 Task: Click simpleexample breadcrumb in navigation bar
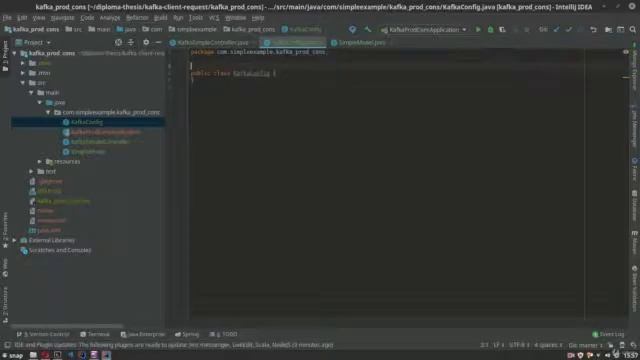[x=192, y=29]
